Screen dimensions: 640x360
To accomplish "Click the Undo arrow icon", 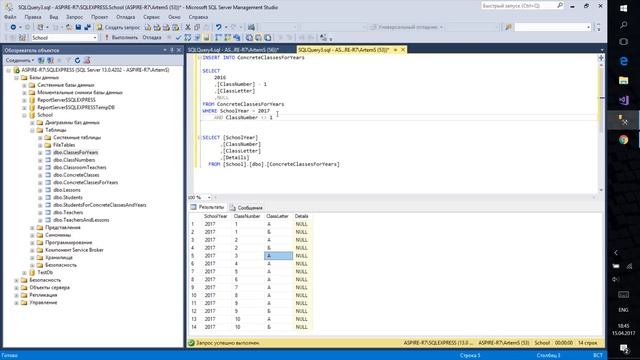I will tap(219, 27).
